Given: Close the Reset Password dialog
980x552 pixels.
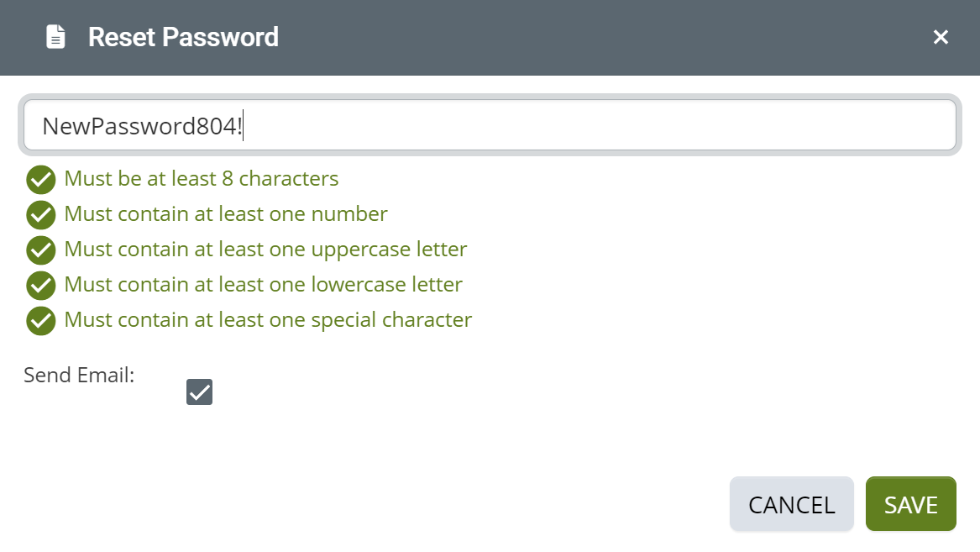Looking at the screenshot, I should click(941, 37).
